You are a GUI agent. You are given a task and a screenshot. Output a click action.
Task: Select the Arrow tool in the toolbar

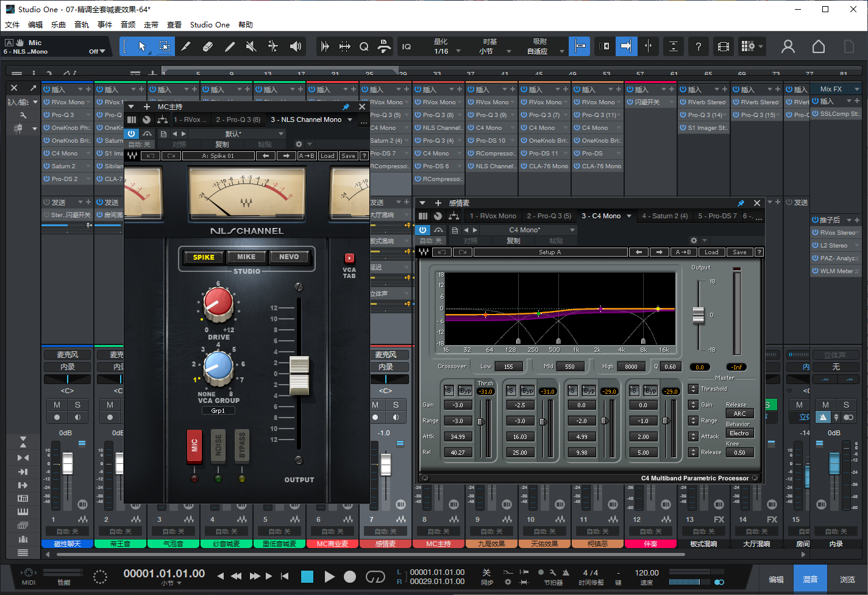(142, 46)
